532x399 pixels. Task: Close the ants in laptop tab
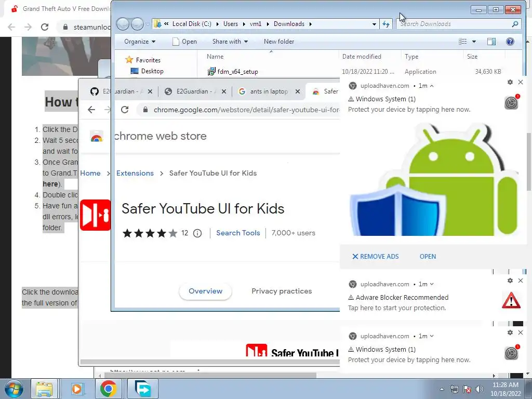click(297, 91)
